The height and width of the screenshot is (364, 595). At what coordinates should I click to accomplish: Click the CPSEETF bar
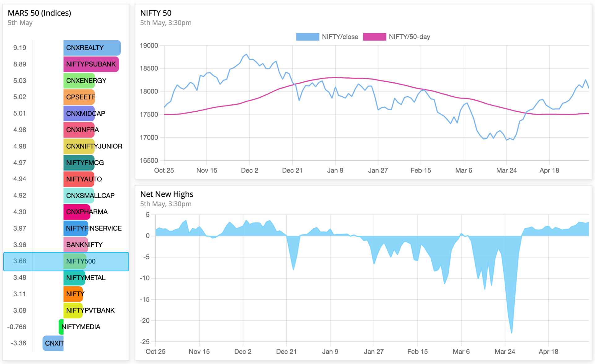coord(79,97)
